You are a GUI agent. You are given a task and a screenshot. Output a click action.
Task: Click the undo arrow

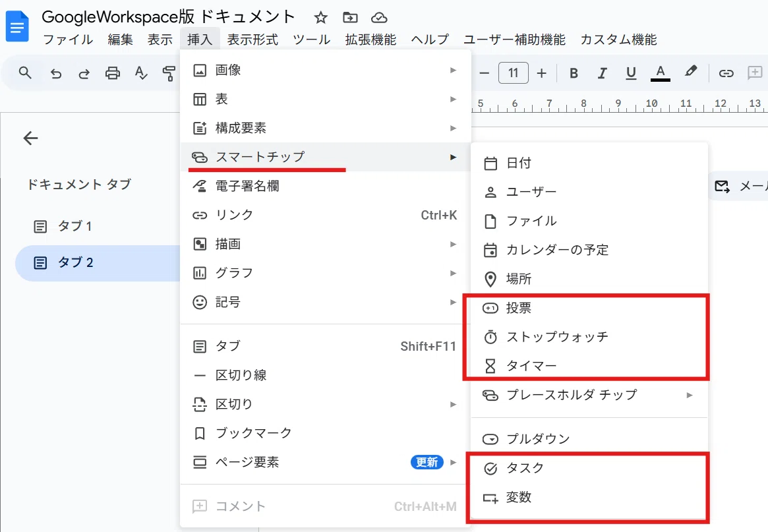(56, 73)
